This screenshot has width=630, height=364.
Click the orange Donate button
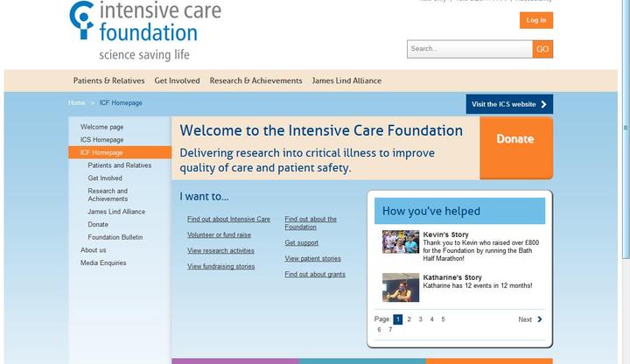tap(515, 139)
